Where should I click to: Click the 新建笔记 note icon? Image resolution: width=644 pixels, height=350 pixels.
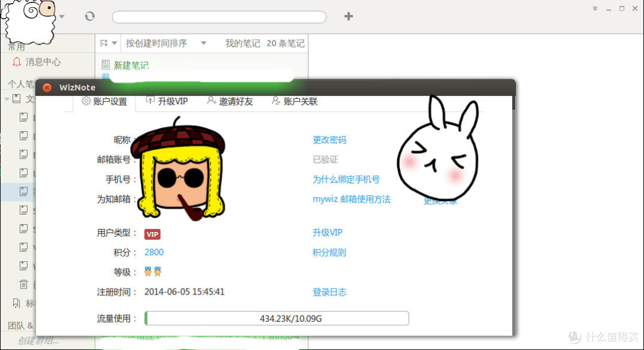[106, 64]
